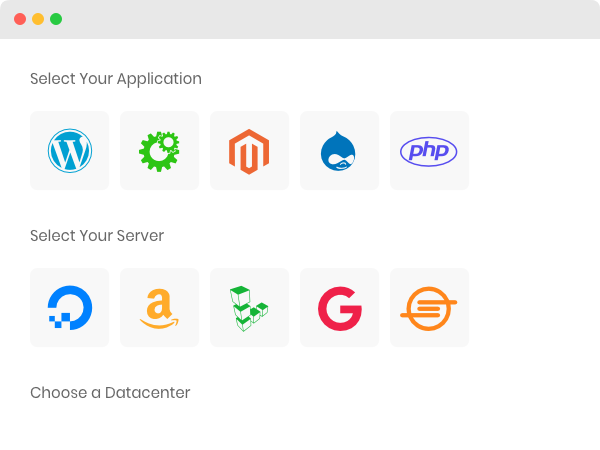Image resolution: width=600 pixels, height=450 pixels.
Task: Click empty space right of the orange server tile
Action: pyautogui.click(x=530, y=308)
